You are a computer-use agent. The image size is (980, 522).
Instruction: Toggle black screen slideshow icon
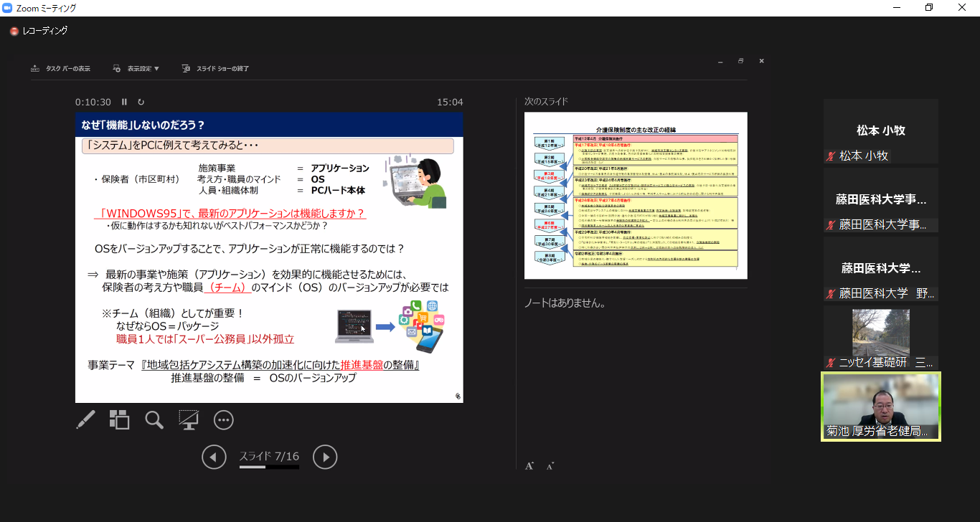(x=189, y=420)
